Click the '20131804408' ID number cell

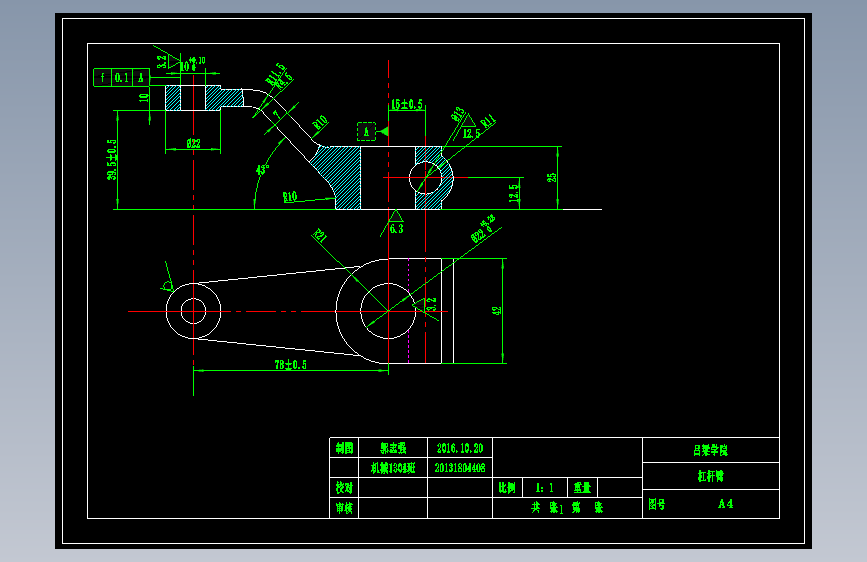click(460, 468)
